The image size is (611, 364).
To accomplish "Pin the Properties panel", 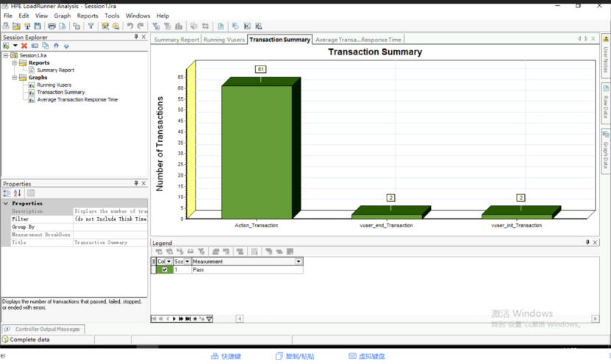I will coord(136,183).
